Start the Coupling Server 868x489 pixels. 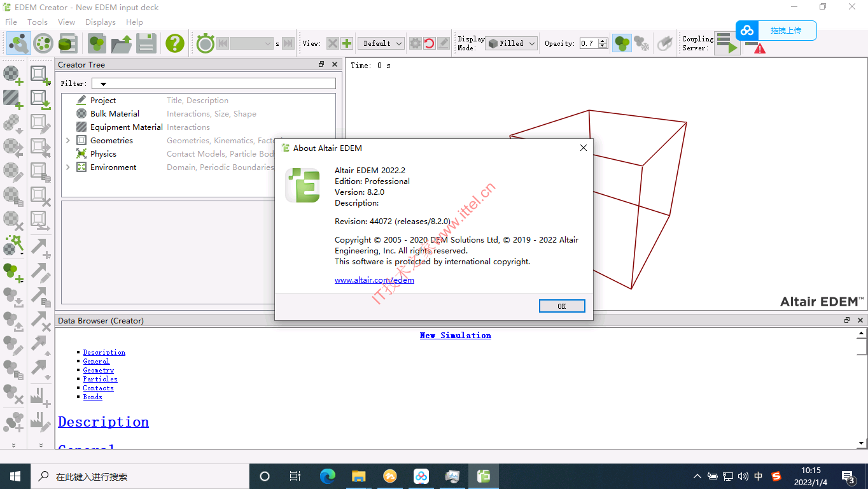727,43
